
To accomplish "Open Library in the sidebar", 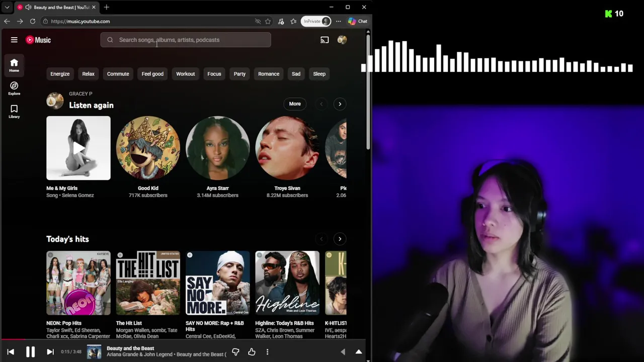I will [14, 112].
